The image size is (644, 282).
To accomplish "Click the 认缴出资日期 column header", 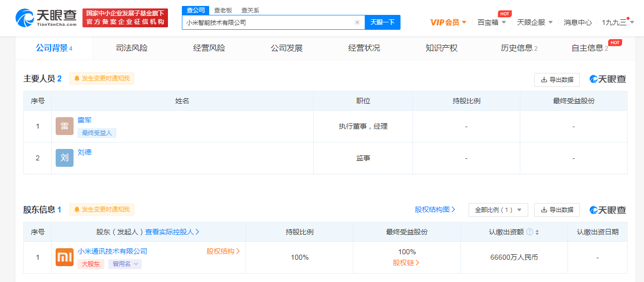I will 598,232.
